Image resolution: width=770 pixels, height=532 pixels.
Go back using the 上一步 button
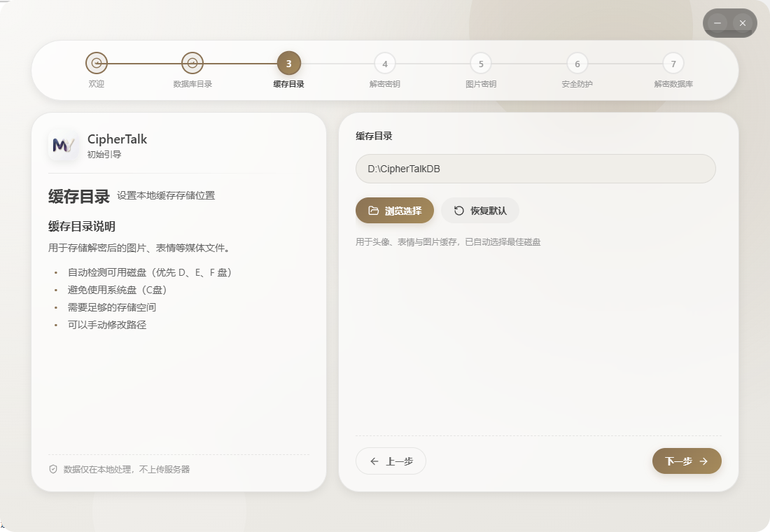point(391,461)
